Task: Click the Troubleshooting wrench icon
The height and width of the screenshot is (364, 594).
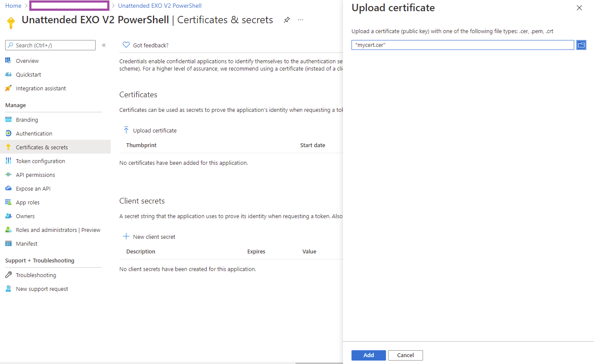Action: click(8, 275)
